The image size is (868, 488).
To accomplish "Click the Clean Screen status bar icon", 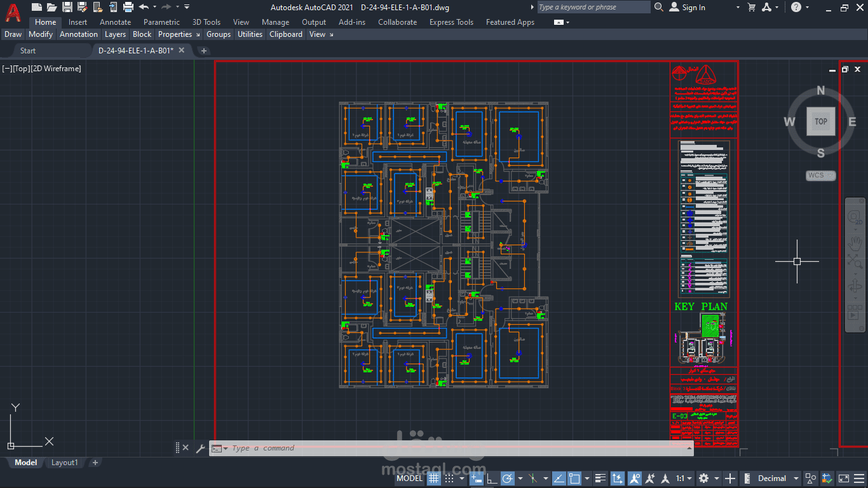I will tap(844, 478).
